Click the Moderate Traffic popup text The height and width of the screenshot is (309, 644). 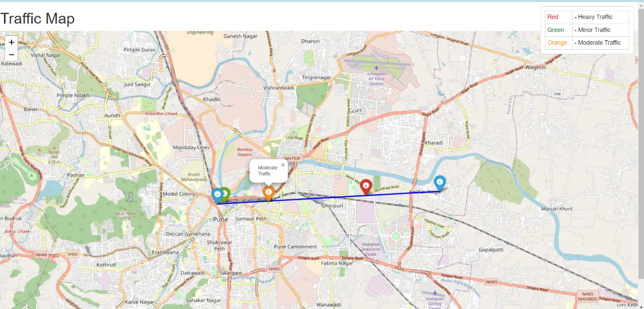tap(268, 171)
